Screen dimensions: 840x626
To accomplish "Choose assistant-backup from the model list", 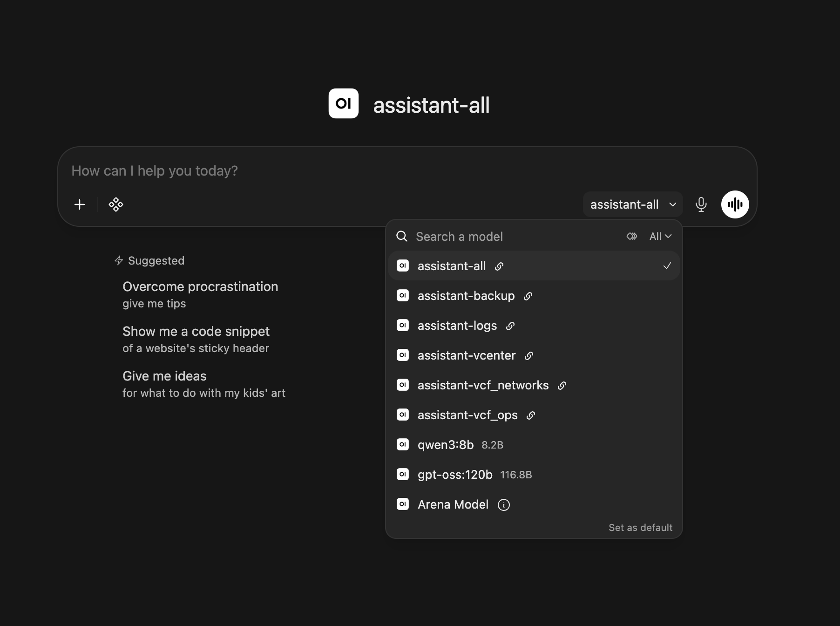I will tap(534, 295).
